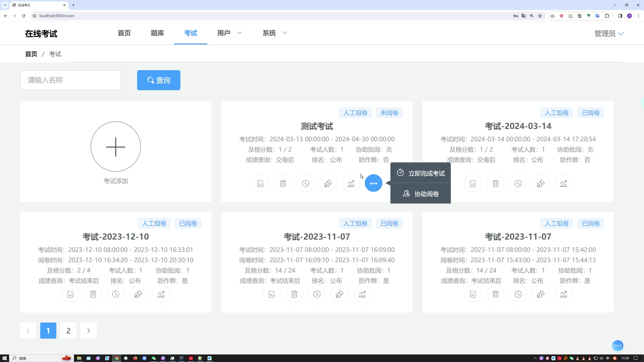
Task: Open chart icon on 16:09:00 考试-2023-11-07 card
Action: coord(362,294)
